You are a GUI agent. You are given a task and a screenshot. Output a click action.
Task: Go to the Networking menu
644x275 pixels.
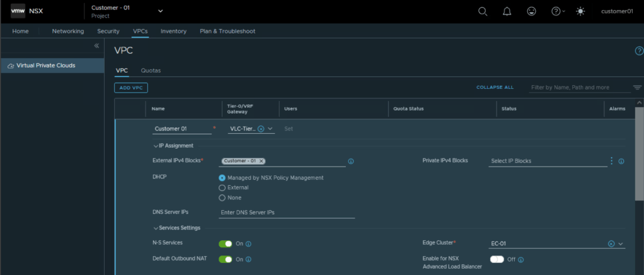point(67,31)
